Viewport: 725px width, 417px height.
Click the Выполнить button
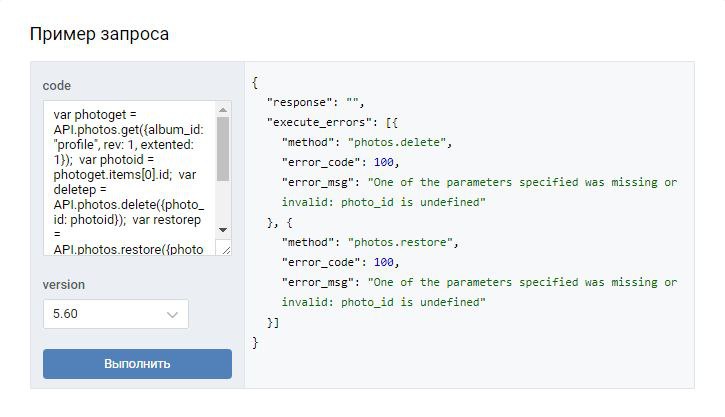pyautogui.click(x=137, y=363)
